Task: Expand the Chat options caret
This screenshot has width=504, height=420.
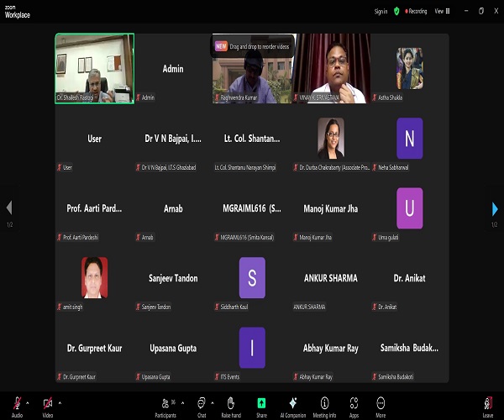Action: click(x=213, y=402)
